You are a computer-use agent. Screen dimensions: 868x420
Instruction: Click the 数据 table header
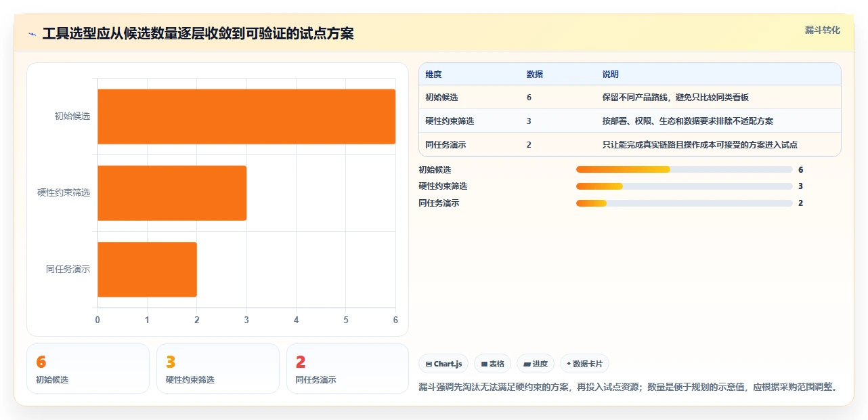click(x=534, y=75)
